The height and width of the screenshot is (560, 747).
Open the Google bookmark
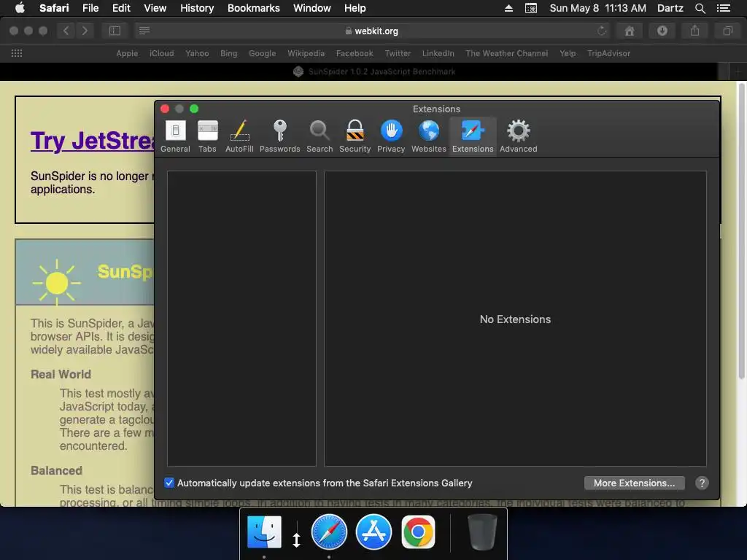click(x=262, y=53)
